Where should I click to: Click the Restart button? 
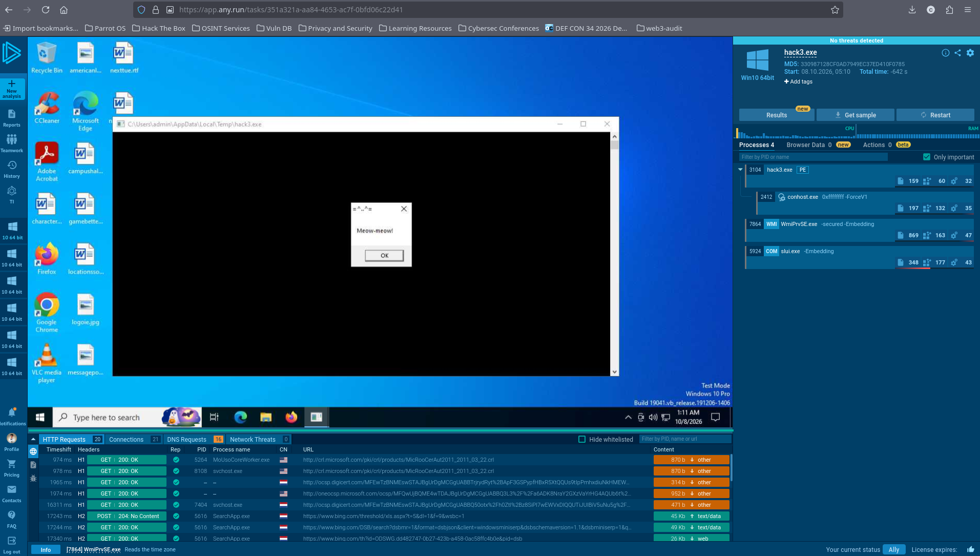[935, 115]
